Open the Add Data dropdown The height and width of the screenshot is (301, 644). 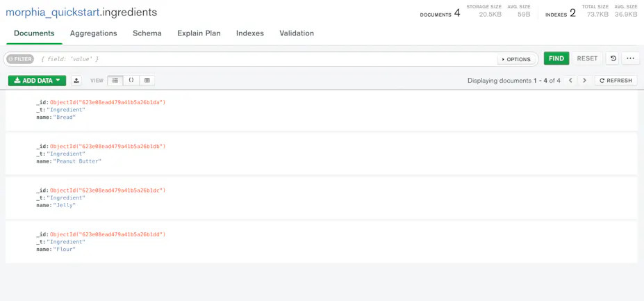click(x=37, y=81)
